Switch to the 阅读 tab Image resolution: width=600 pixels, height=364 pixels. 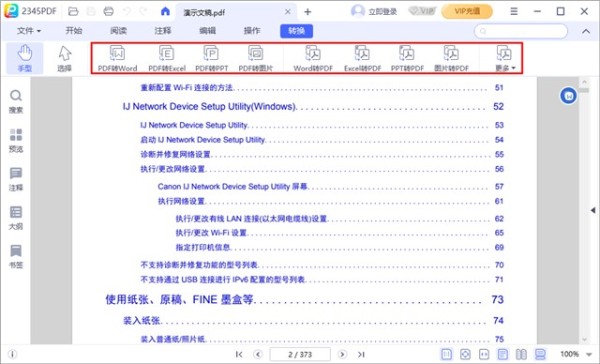[x=118, y=31]
